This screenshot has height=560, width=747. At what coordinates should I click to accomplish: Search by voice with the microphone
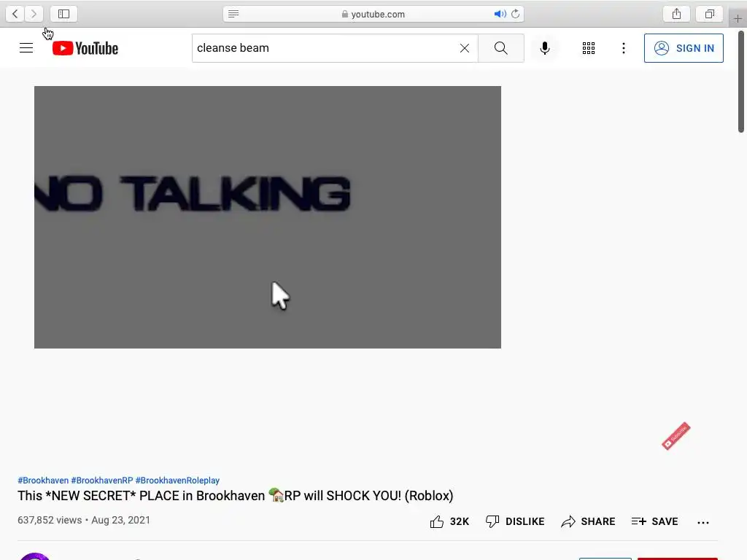point(544,48)
